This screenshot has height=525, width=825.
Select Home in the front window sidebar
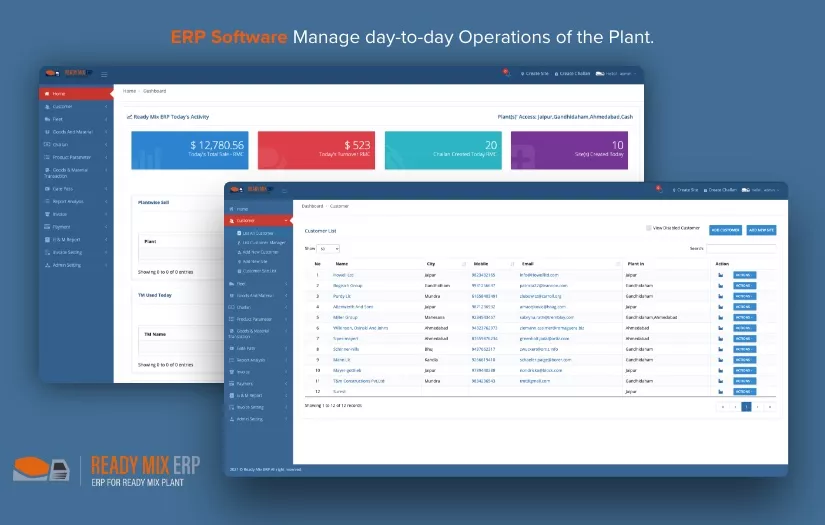click(x=258, y=209)
